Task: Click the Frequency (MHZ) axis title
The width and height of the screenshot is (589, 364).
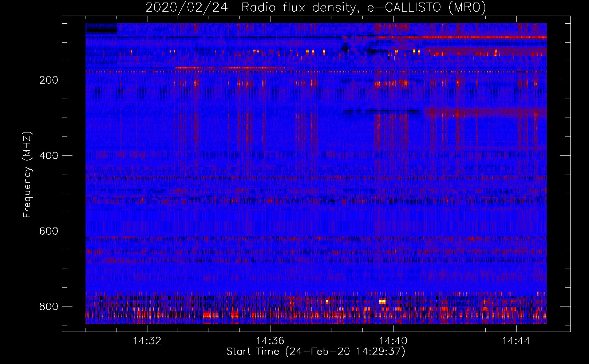Action: tap(27, 175)
